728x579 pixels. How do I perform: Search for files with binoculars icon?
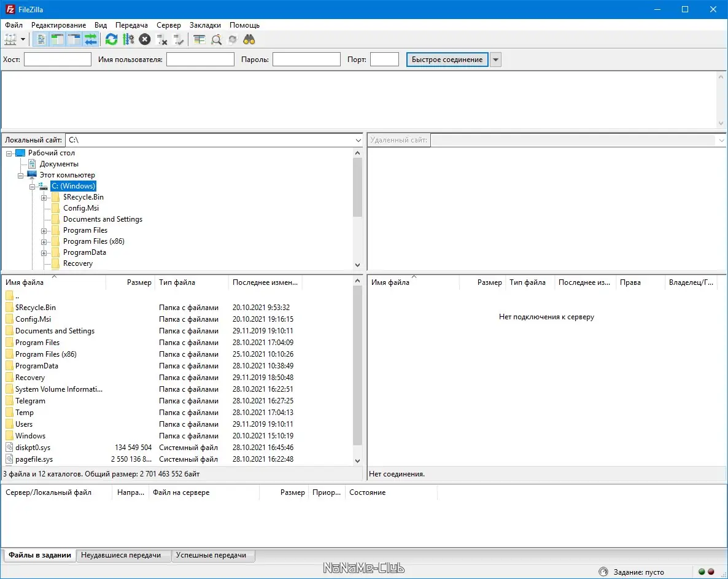click(x=249, y=40)
